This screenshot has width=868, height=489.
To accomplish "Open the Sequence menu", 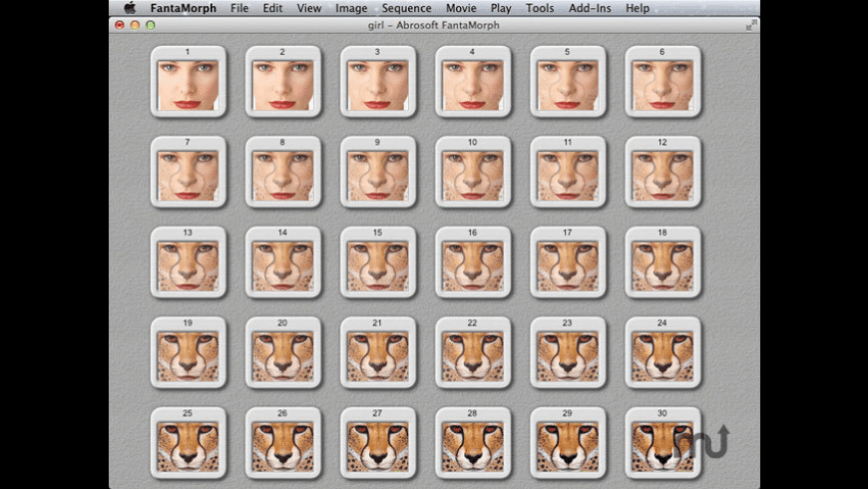I will click(x=406, y=8).
